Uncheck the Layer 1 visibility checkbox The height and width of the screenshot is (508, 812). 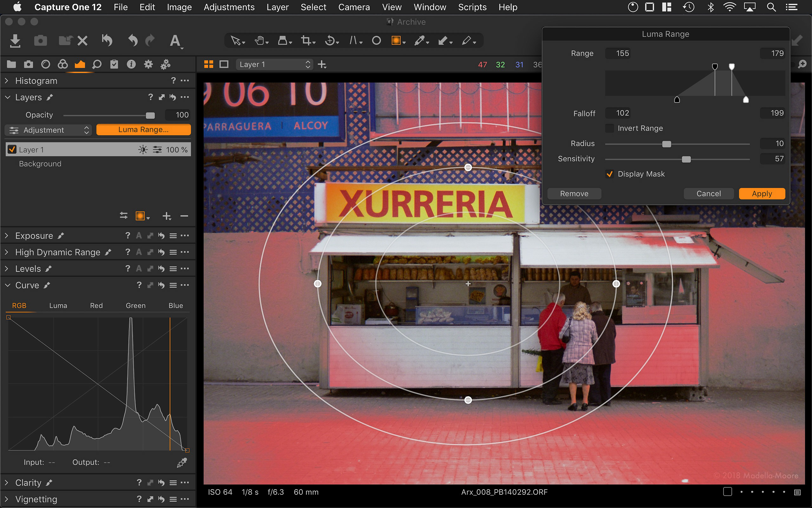12,149
